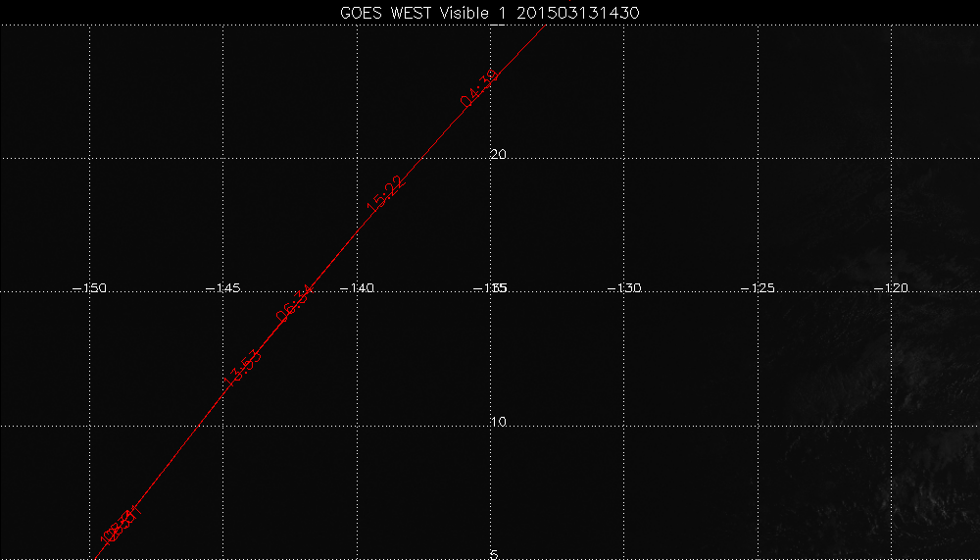Select the red 06:34 track time label
This screenshot has width=980, height=560.
pyautogui.click(x=294, y=303)
